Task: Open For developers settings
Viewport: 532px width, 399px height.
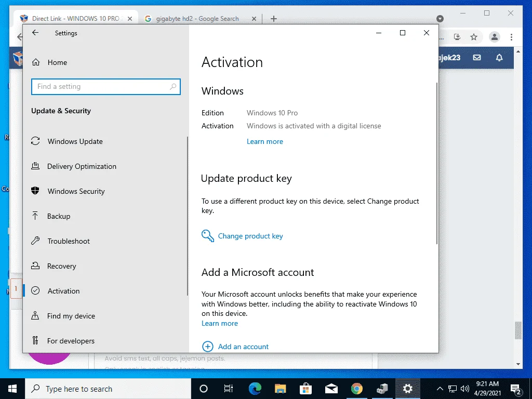Action: (x=63, y=341)
